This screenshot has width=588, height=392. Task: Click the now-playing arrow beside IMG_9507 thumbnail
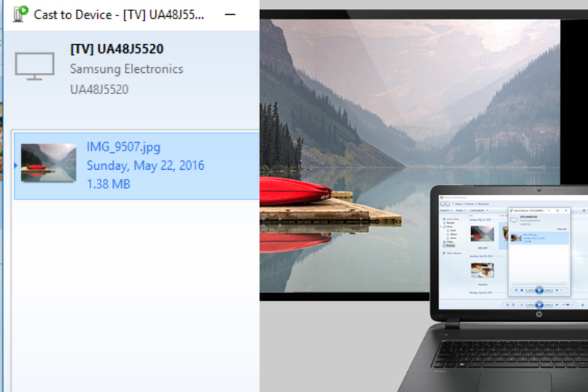point(15,165)
